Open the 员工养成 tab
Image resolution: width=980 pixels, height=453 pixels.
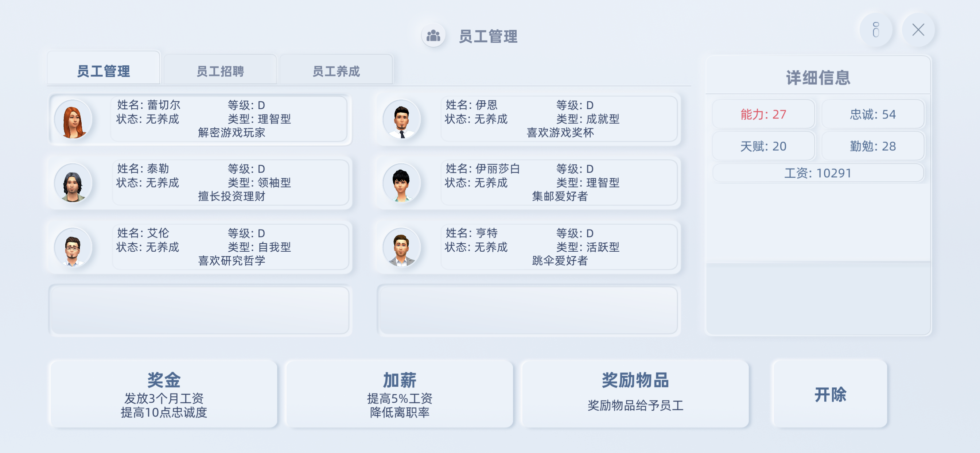[x=336, y=71]
